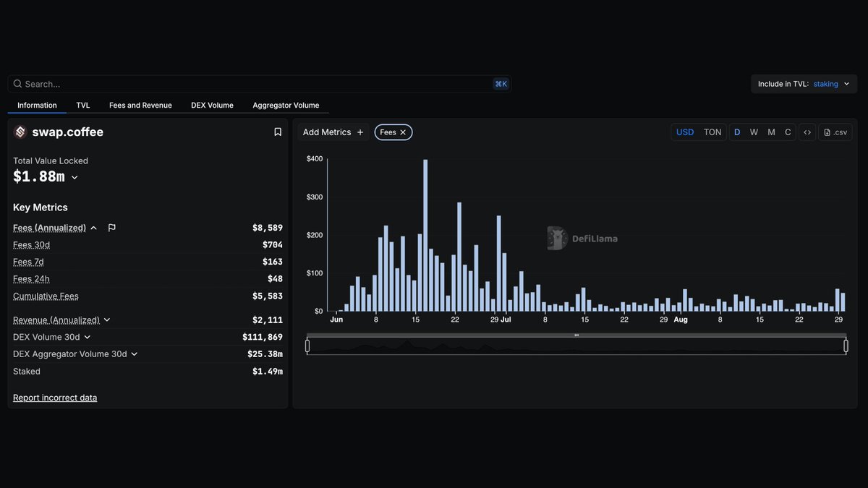Open the Fees and Revenue tab
Screen dimensions: 868x488
(140, 106)
